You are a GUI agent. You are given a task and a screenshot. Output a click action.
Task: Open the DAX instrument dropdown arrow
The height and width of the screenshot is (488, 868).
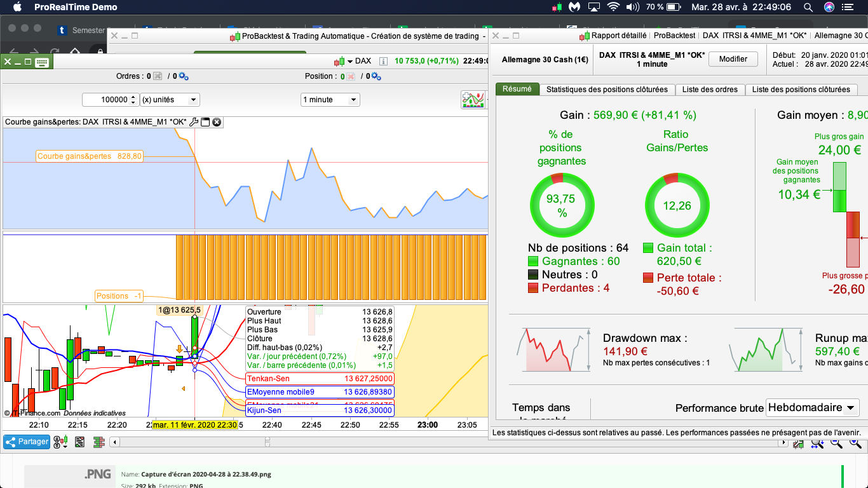[x=349, y=62]
